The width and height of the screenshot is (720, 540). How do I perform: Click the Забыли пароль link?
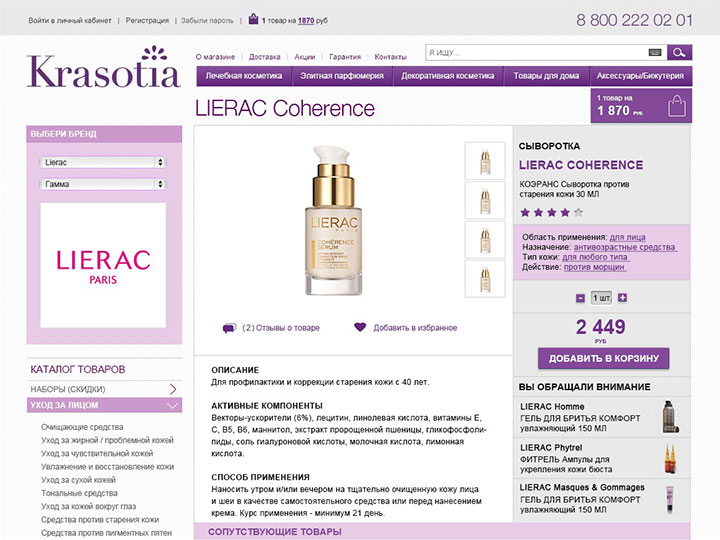tap(207, 21)
